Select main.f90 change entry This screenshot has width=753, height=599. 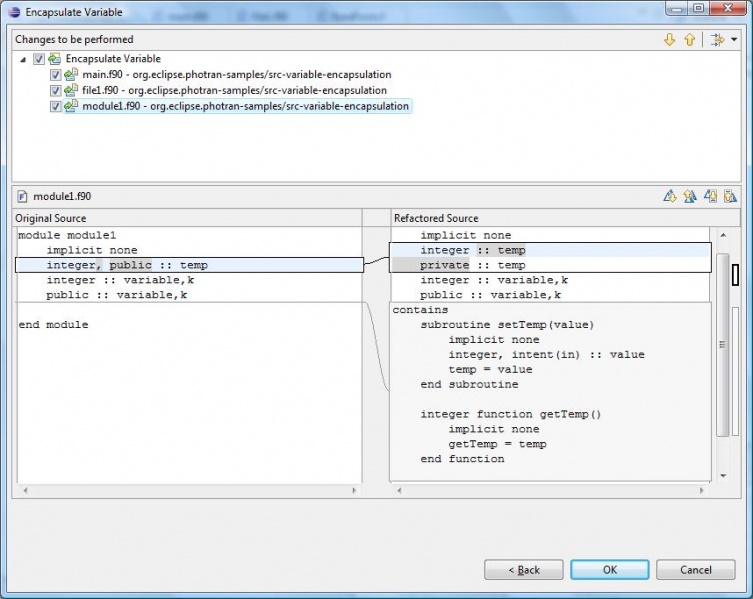pyautogui.click(x=237, y=74)
